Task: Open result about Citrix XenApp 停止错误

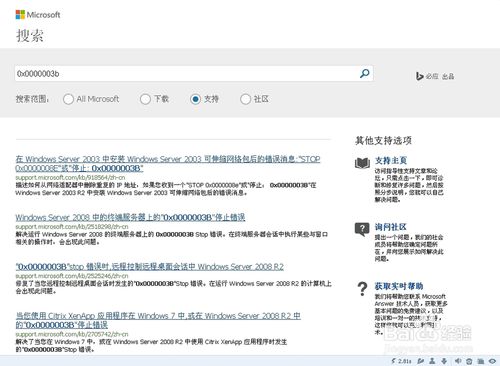Action: 158,320
